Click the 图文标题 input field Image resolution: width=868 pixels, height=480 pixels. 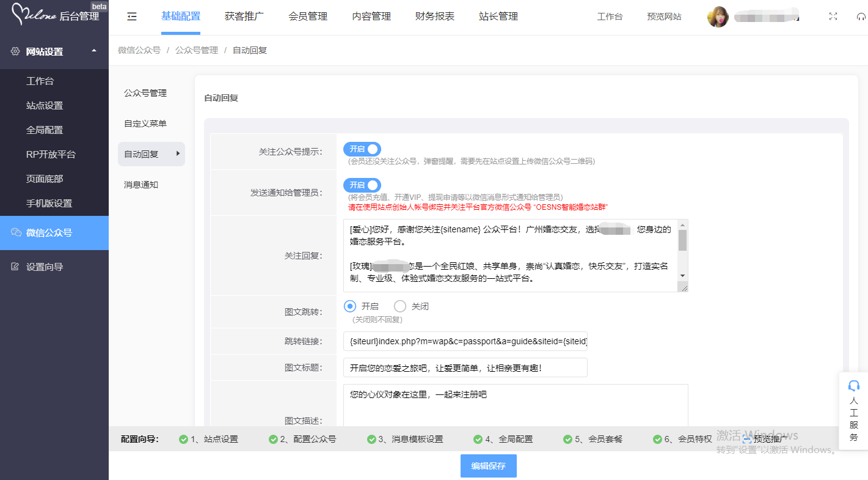click(x=465, y=368)
